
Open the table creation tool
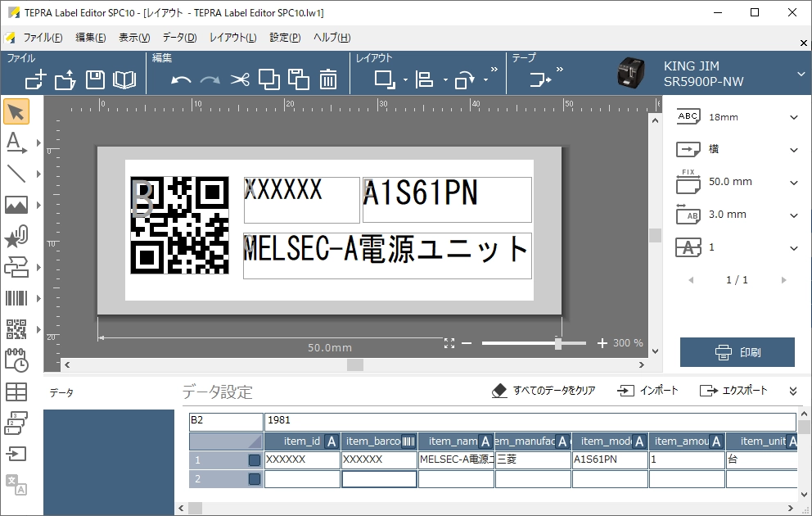16,392
